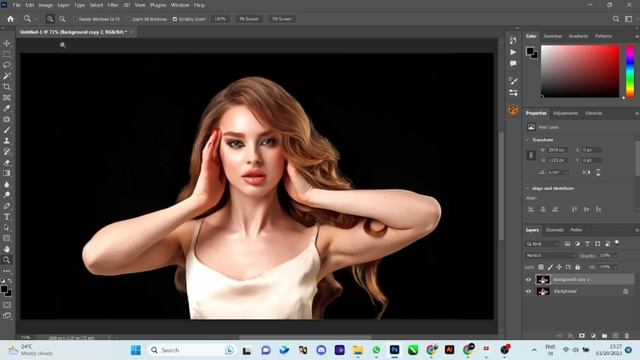Collapse the Align and Distribute section
The image size is (640, 360).
(x=527, y=188)
